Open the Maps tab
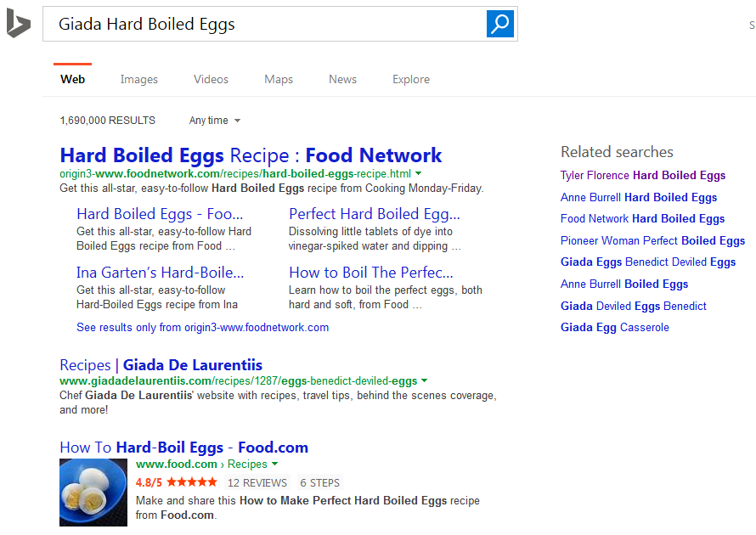 tap(279, 79)
